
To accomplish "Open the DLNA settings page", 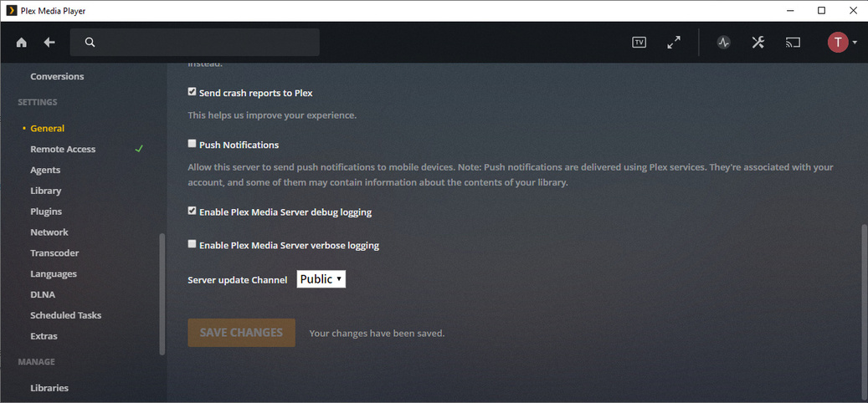I will pyautogui.click(x=43, y=294).
